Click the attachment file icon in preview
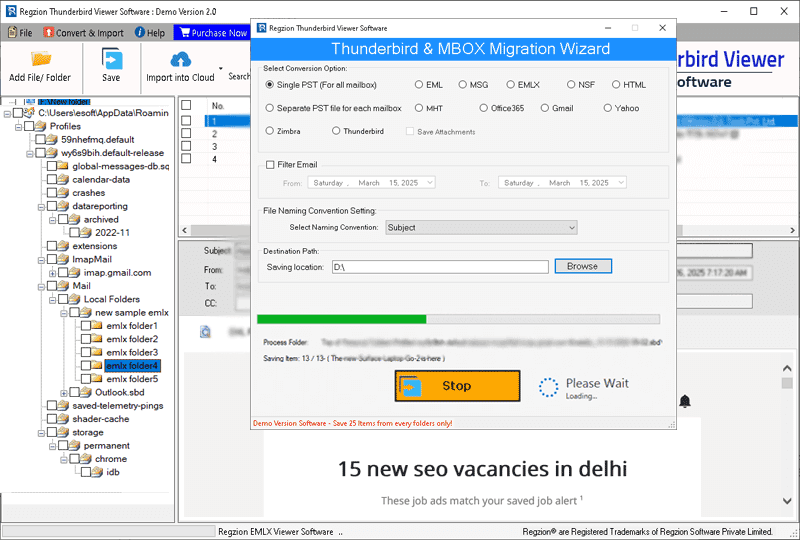 [205, 332]
